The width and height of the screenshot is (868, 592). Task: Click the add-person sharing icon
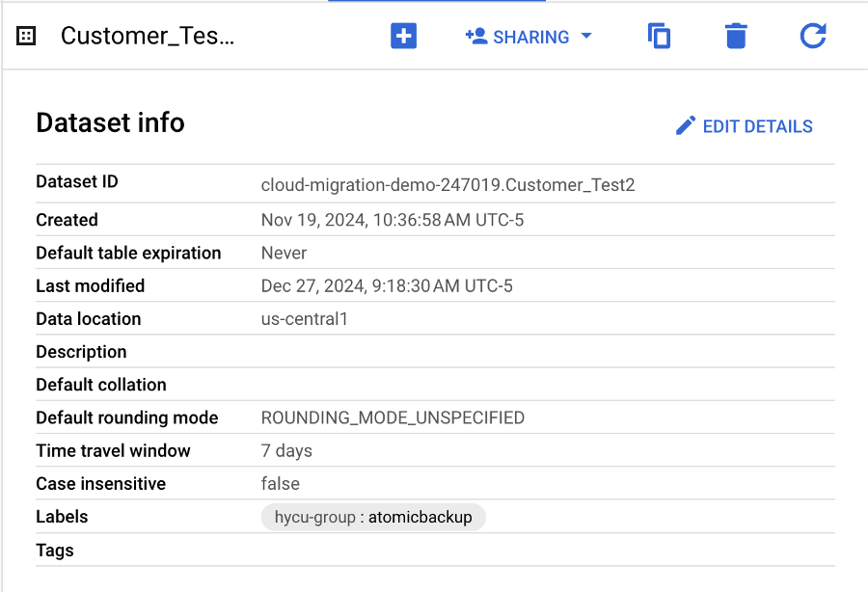475,37
